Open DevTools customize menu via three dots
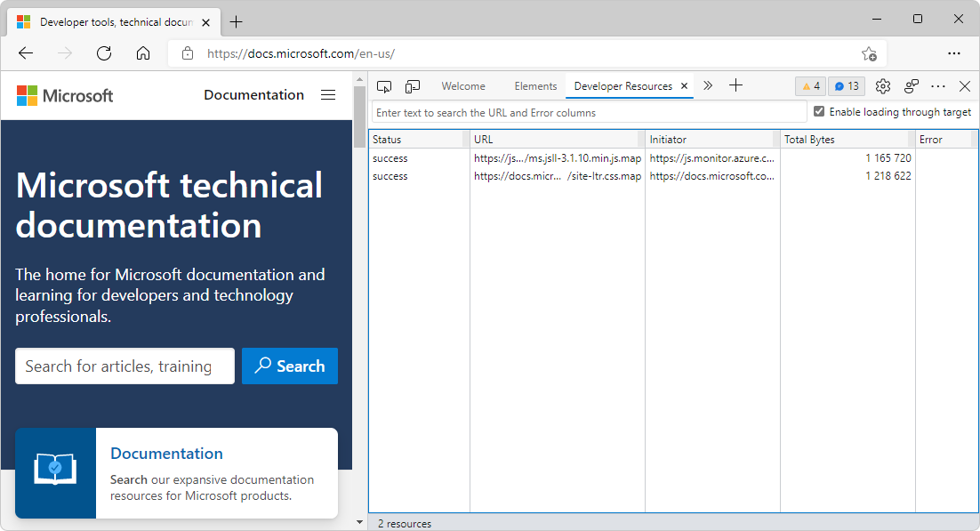The height and width of the screenshot is (531, 980). (x=937, y=85)
